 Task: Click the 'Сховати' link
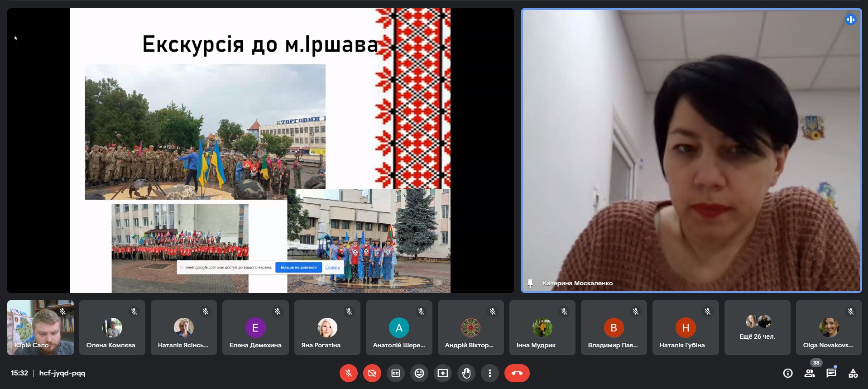pyautogui.click(x=332, y=267)
